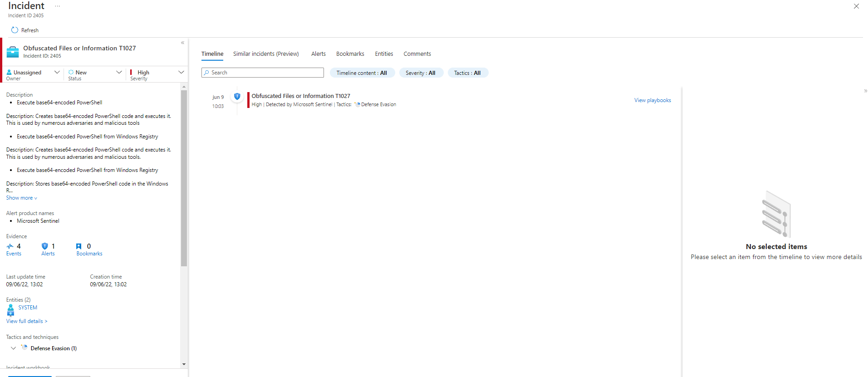The height and width of the screenshot is (377, 868).
Task: Click the timeline Search field
Action: 263,73
